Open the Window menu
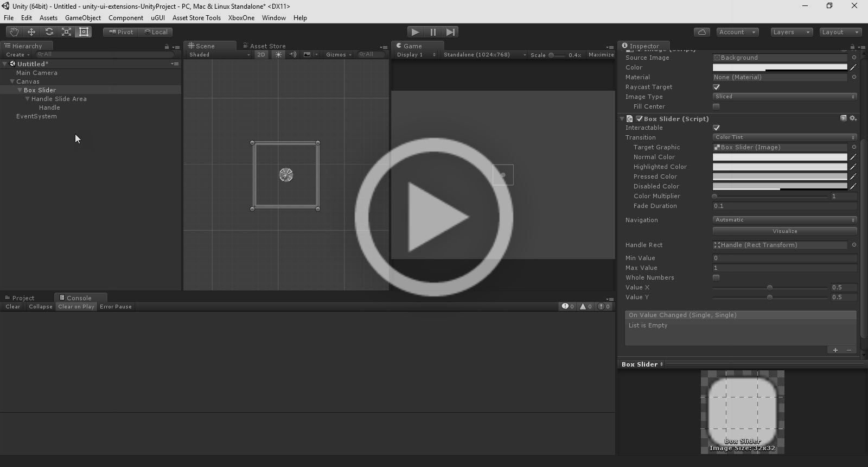The image size is (868, 467). [273, 18]
